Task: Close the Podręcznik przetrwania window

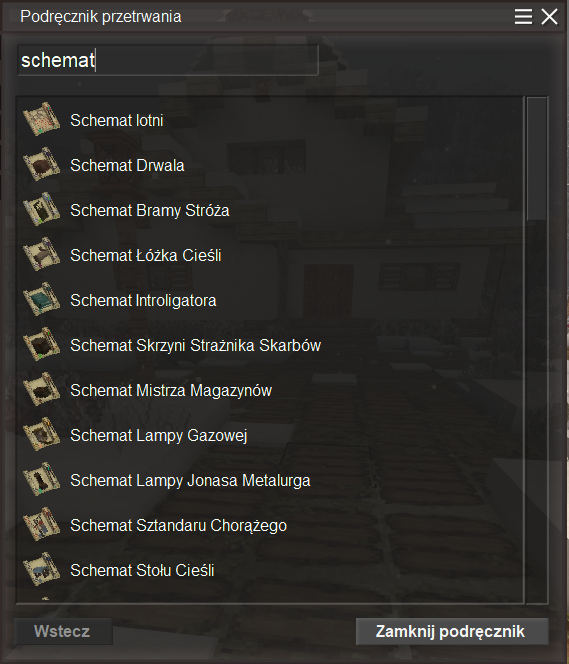Action: click(550, 17)
